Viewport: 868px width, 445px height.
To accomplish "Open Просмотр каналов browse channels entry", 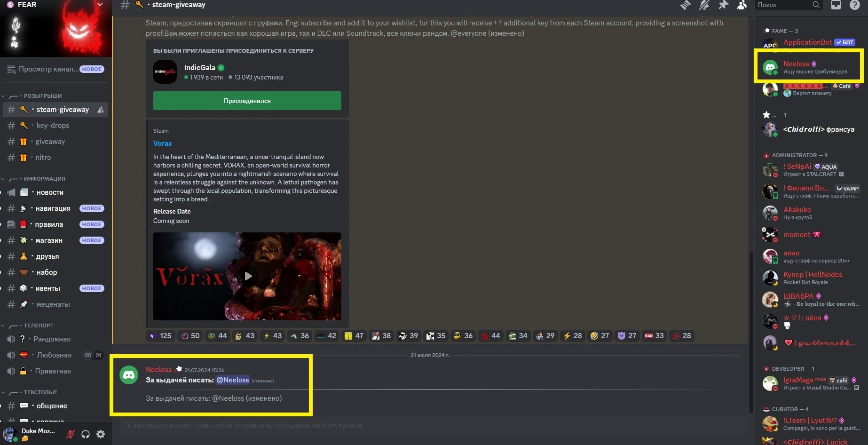I will tap(55, 69).
